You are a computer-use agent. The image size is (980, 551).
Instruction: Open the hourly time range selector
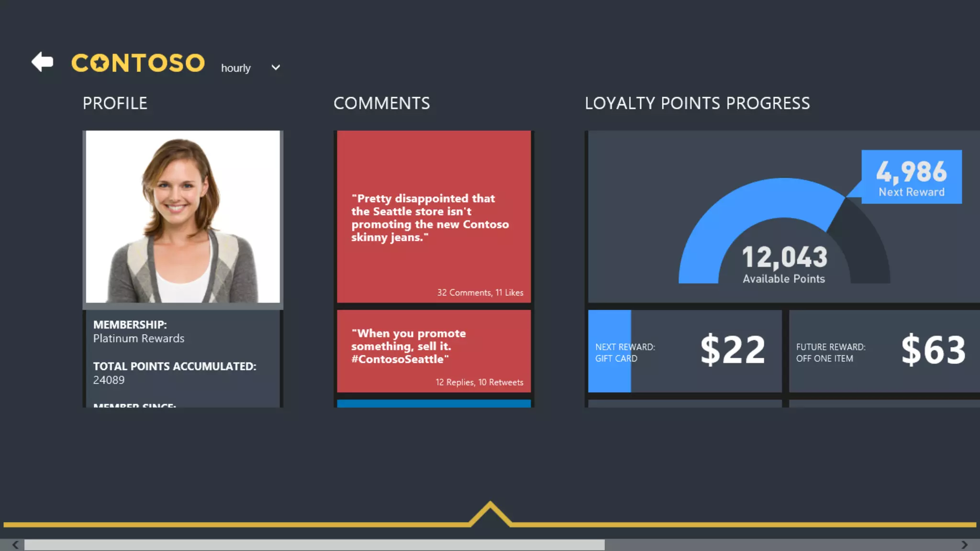[x=236, y=68]
